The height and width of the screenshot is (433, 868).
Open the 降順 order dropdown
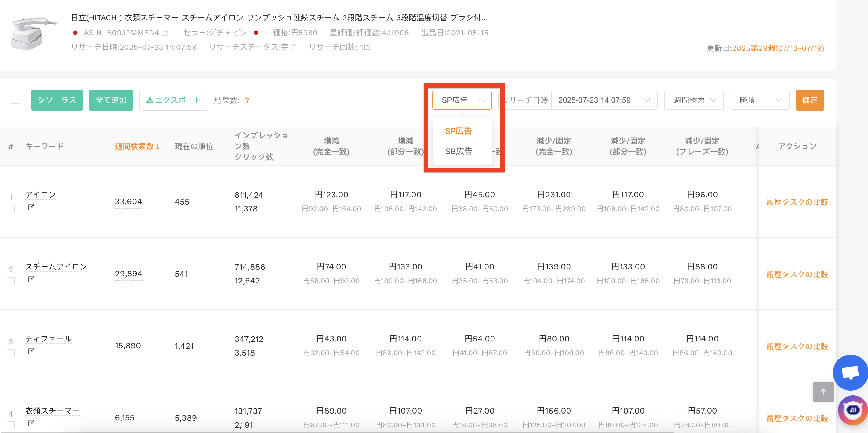(x=759, y=100)
